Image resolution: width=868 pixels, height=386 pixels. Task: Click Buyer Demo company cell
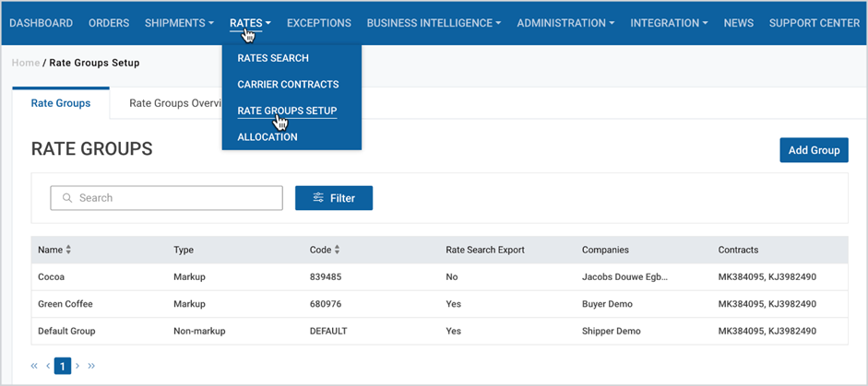point(607,304)
